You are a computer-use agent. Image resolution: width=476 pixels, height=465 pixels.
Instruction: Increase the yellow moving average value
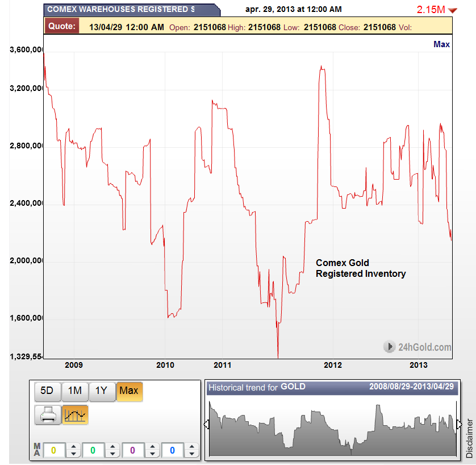[73, 447]
